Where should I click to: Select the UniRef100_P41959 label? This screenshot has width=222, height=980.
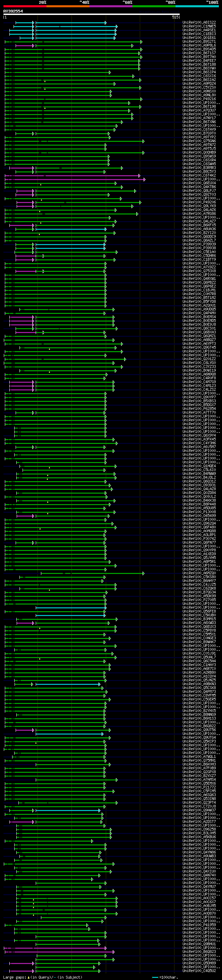click(199, 925)
